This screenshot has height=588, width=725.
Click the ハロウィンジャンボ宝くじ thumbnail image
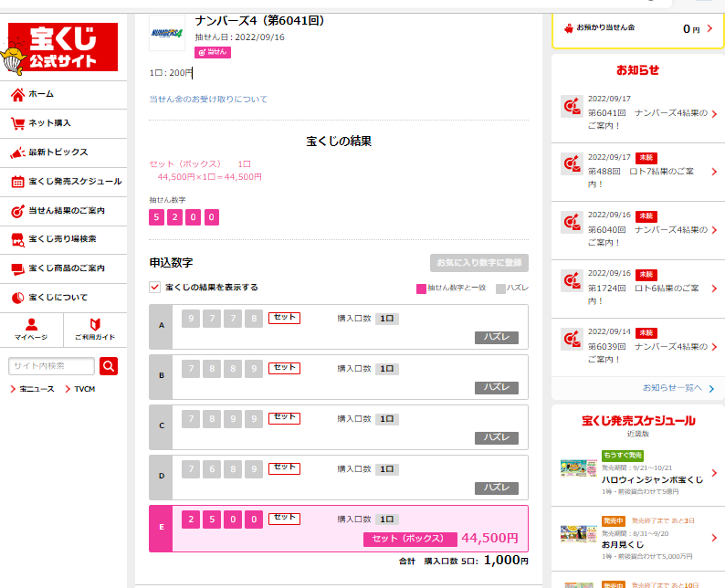578,468
